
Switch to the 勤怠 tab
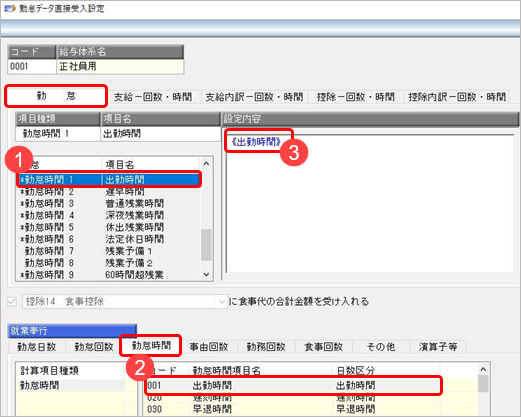coord(56,96)
